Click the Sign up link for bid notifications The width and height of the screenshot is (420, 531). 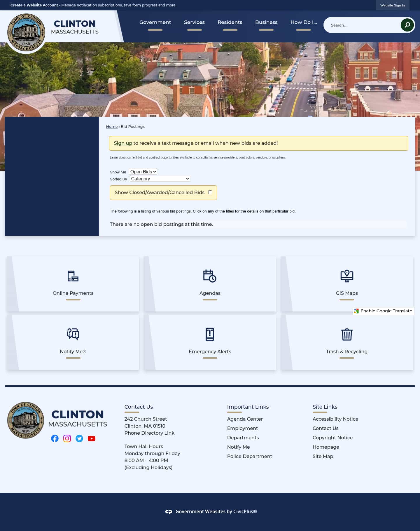pyautogui.click(x=123, y=143)
